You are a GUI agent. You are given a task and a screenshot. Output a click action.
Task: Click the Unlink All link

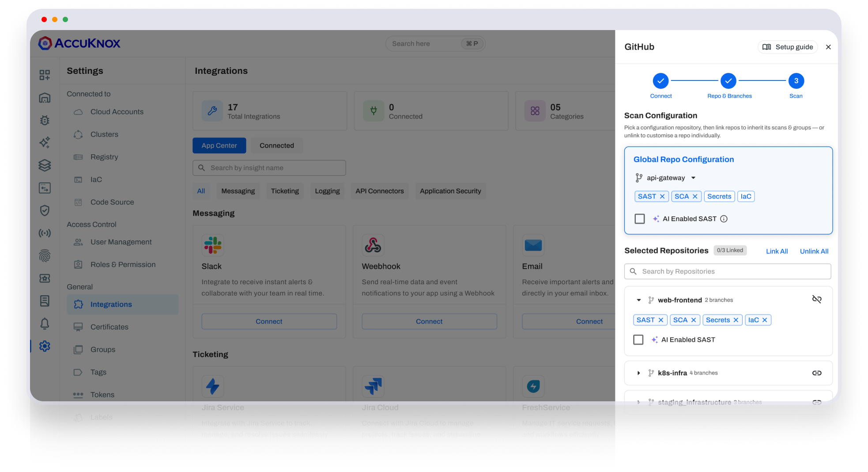point(814,251)
